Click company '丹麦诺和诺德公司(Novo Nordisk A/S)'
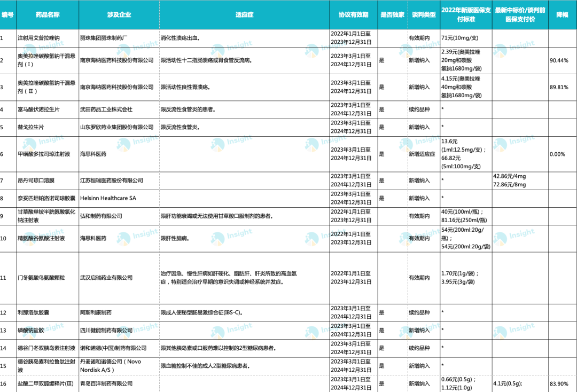 tap(111, 365)
